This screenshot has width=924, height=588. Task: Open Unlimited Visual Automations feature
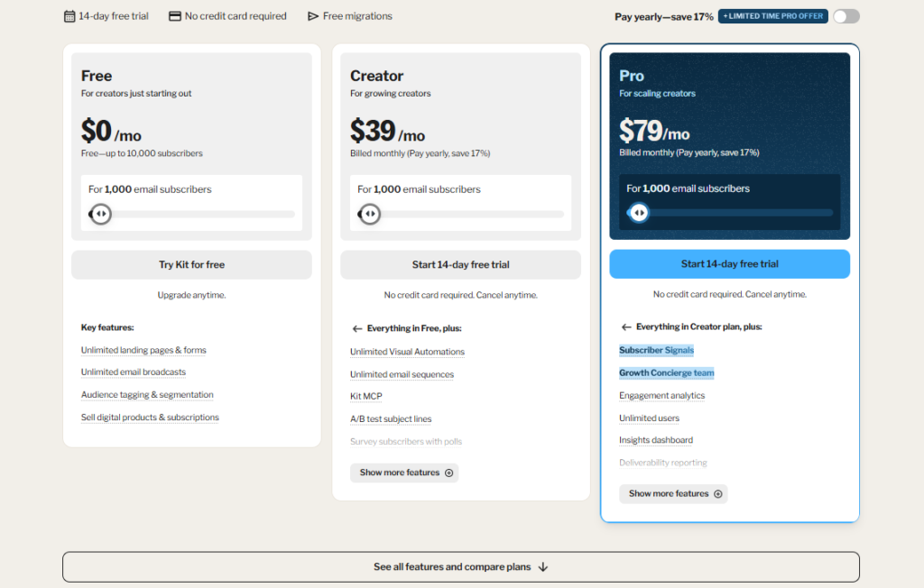pyautogui.click(x=407, y=352)
